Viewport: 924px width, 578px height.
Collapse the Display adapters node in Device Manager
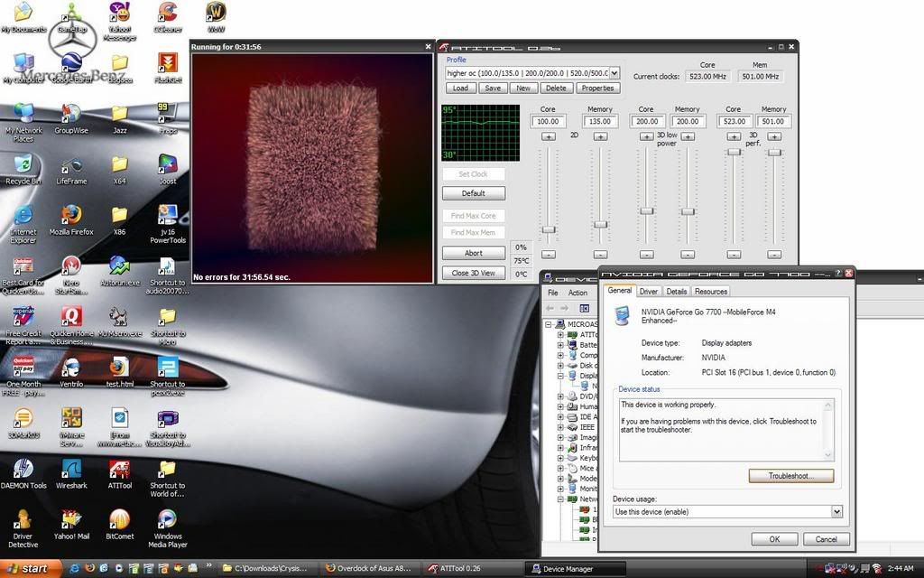point(560,375)
